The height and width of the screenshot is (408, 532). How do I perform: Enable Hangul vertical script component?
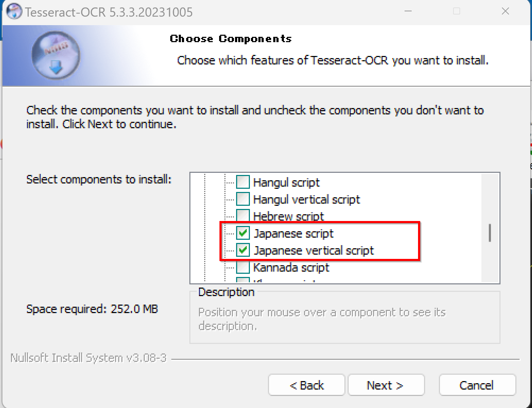point(243,199)
